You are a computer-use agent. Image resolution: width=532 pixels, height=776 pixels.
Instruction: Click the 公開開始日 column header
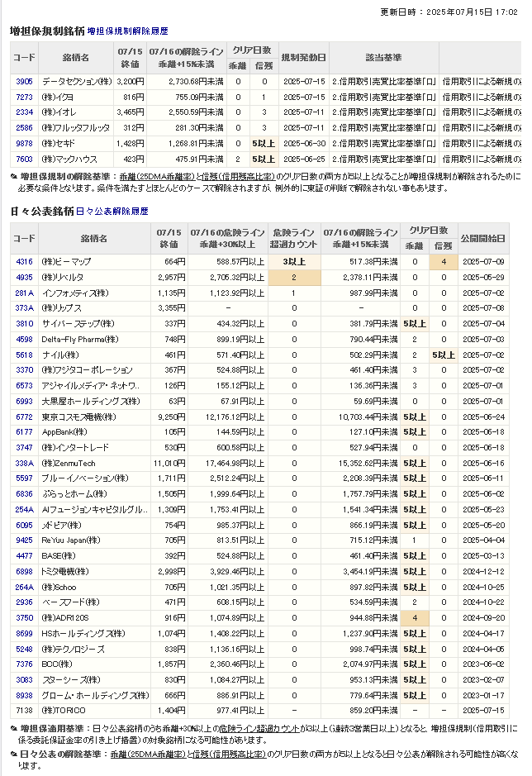tap(483, 239)
